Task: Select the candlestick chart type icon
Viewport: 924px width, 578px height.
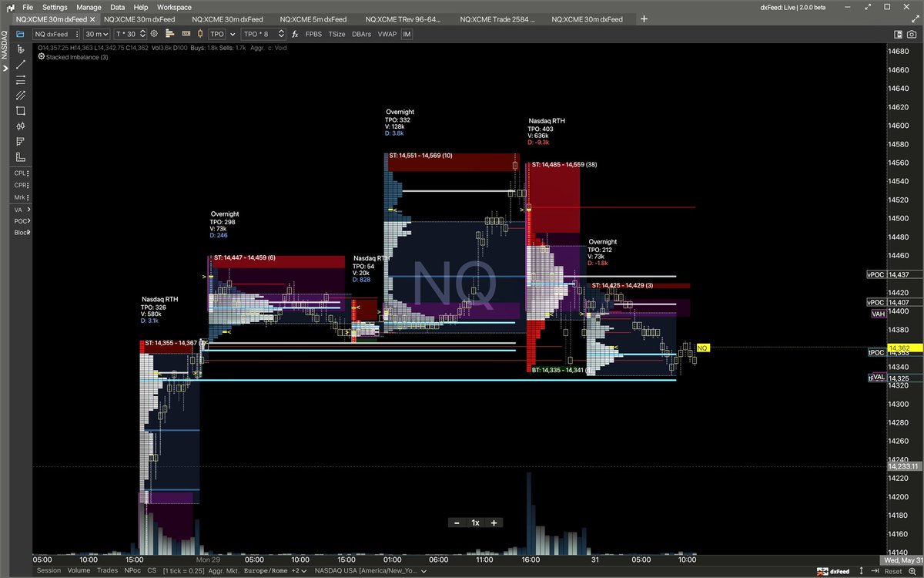Action: [x=200, y=34]
